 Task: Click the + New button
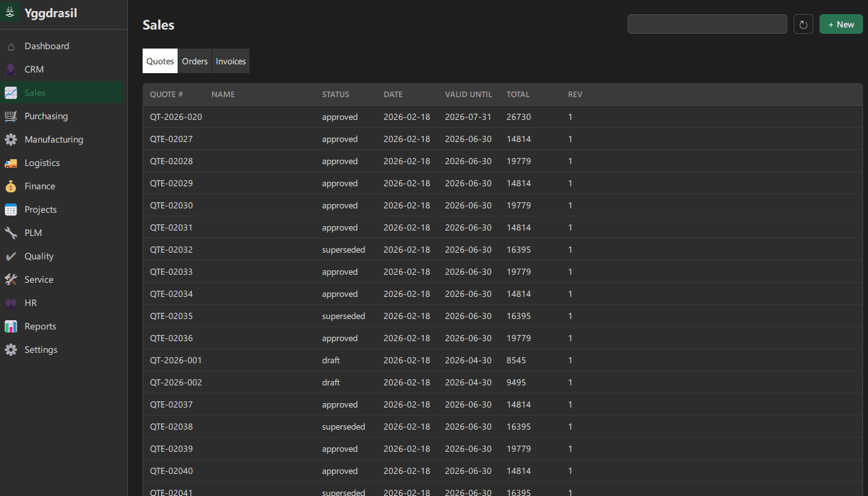(x=841, y=24)
